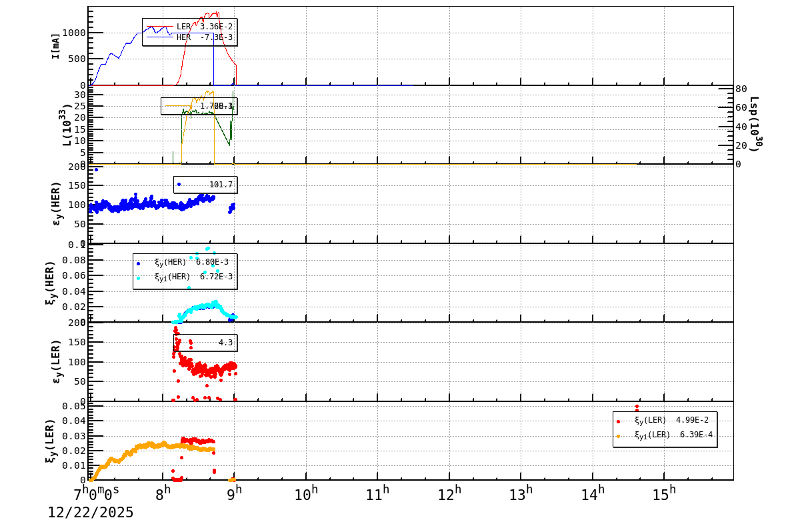Image resolution: width=800 pixels, height=532 pixels.
Task: Click the 13h time tick label
Action: coord(521,493)
